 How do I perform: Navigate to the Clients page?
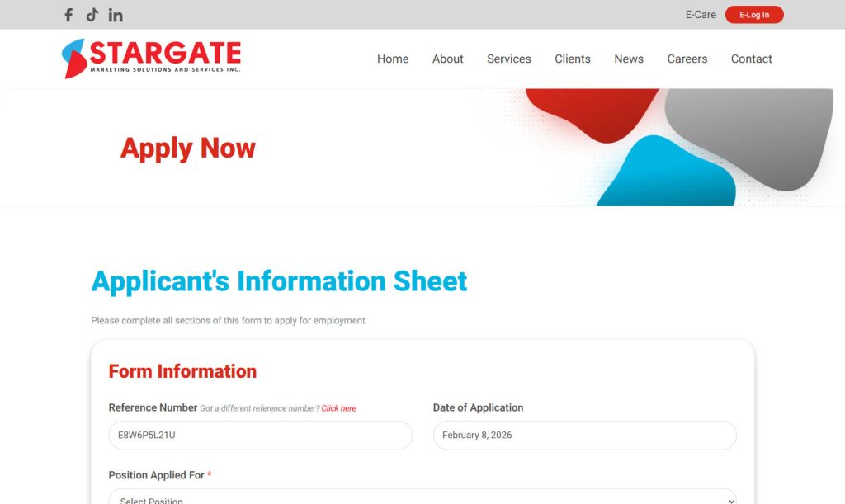click(573, 59)
